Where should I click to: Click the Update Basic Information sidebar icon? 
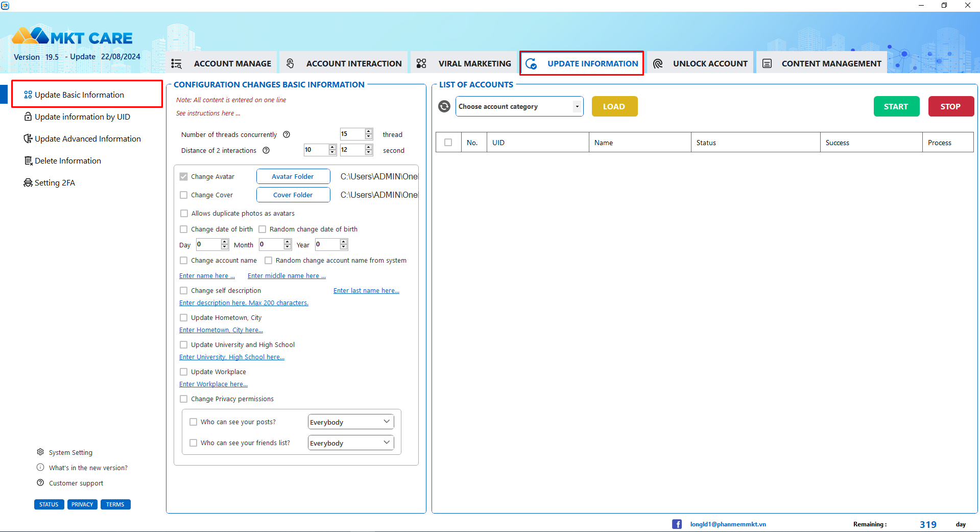[28, 95]
